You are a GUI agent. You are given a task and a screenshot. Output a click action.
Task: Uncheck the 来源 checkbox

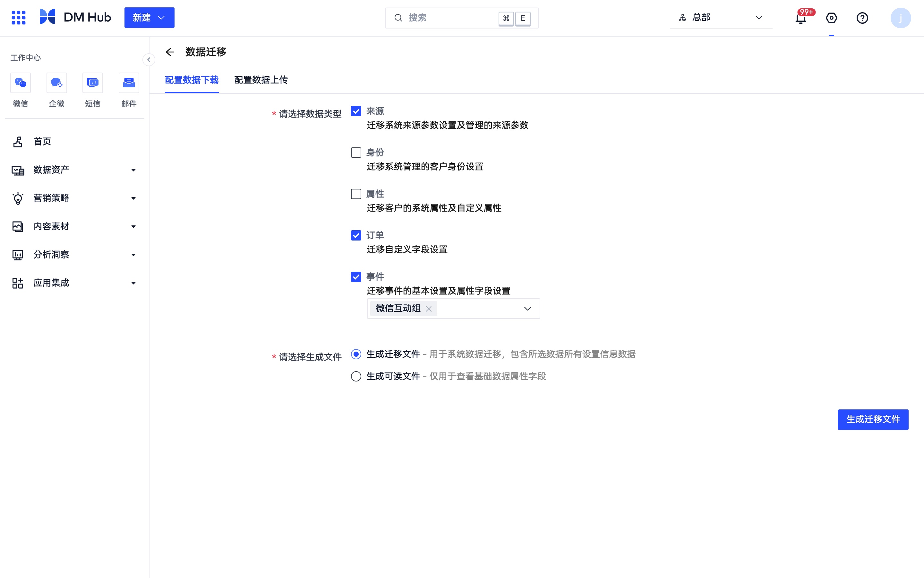pos(356,111)
